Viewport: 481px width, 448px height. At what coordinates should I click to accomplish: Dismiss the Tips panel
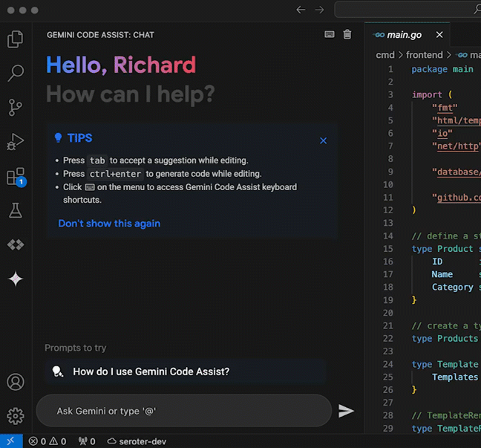[323, 140]
